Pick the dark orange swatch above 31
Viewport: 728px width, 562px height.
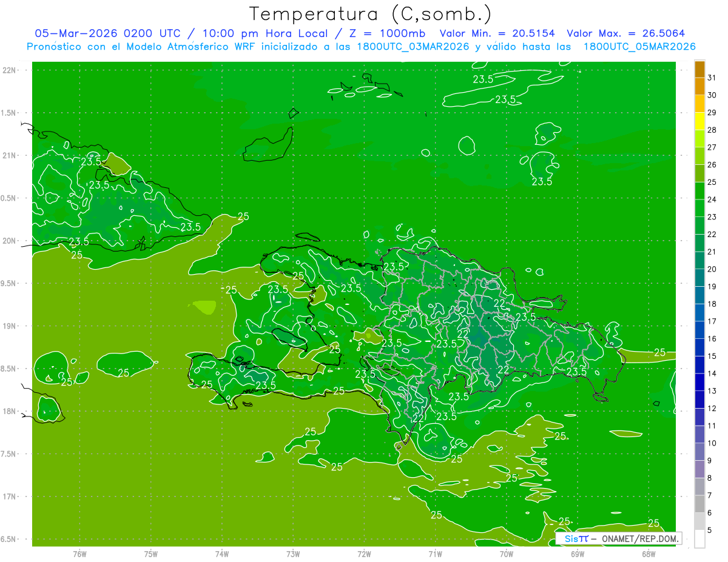pyautogui.click(x=699, y=69)
